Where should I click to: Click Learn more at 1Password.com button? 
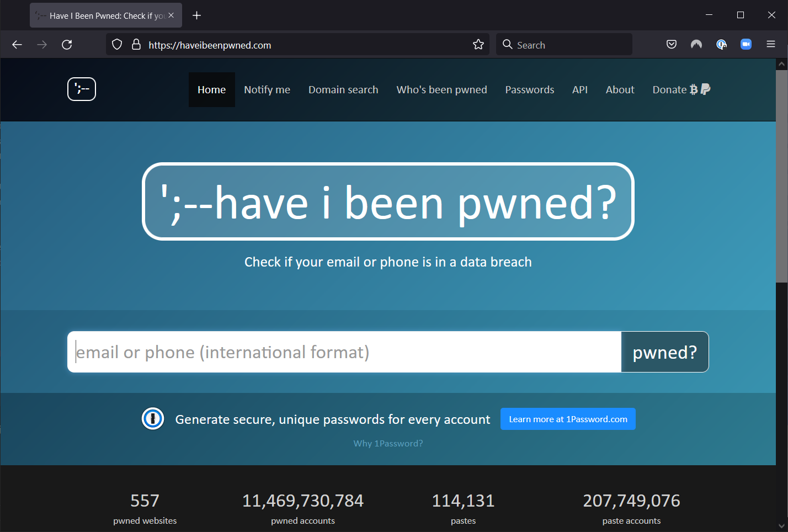[x=568, y=419]
